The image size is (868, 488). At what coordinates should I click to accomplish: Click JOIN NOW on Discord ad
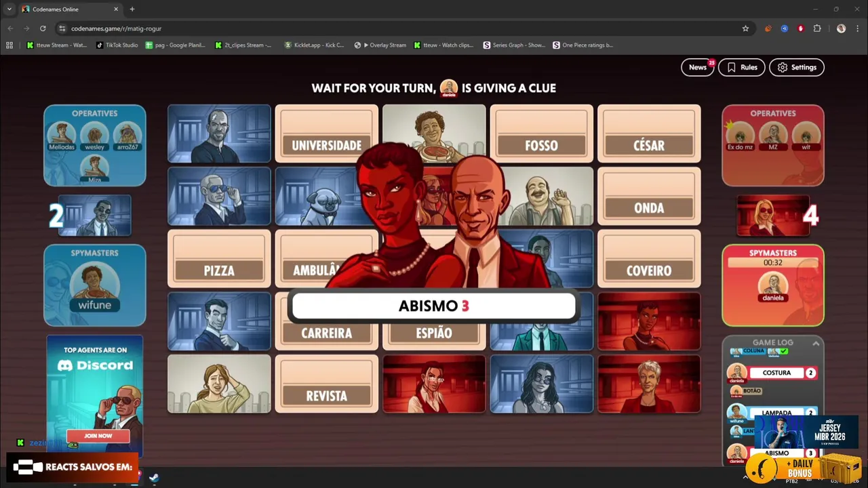point(98,436)
